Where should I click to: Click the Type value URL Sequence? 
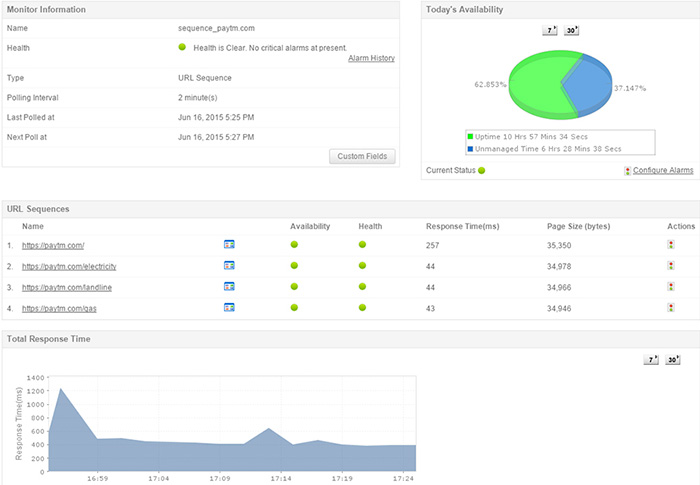(x=205, y=78)
